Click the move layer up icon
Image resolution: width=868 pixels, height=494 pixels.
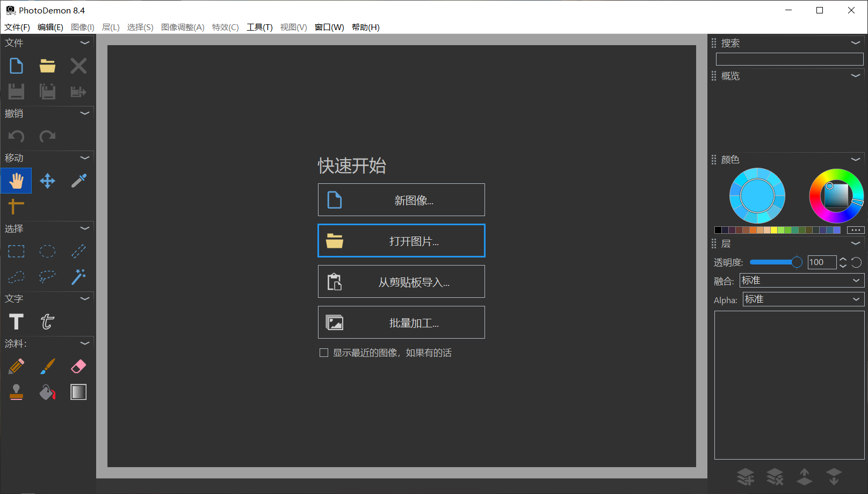coord(804,476)
